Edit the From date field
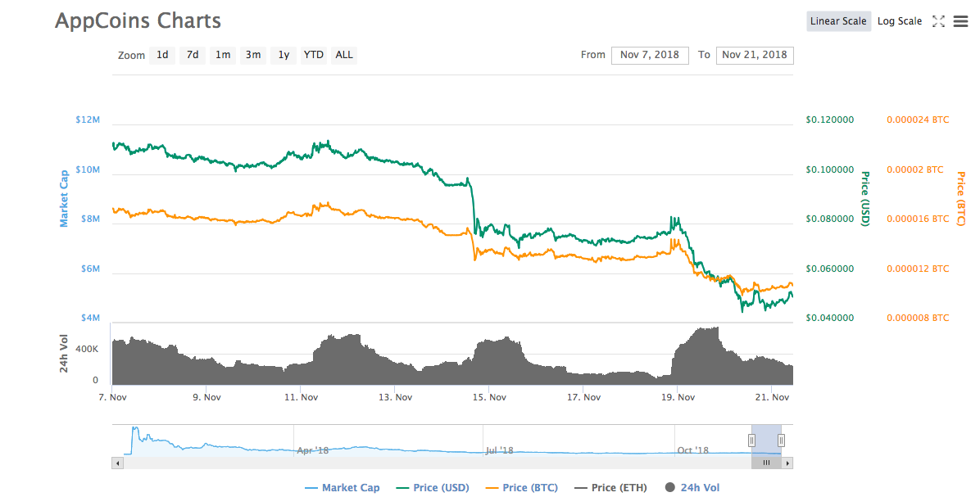The image size is (980, 497). coord(650,55)
